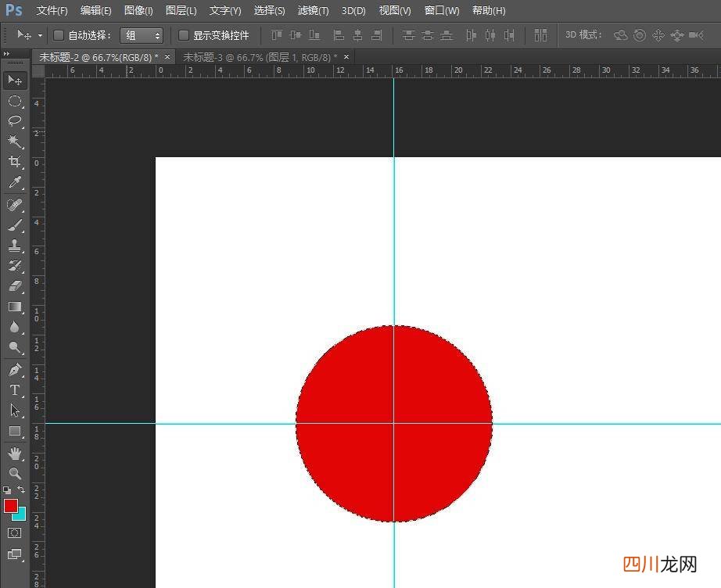Select the Move tool in the toolbox
This screenshot has width=721, height=588.
15,81
